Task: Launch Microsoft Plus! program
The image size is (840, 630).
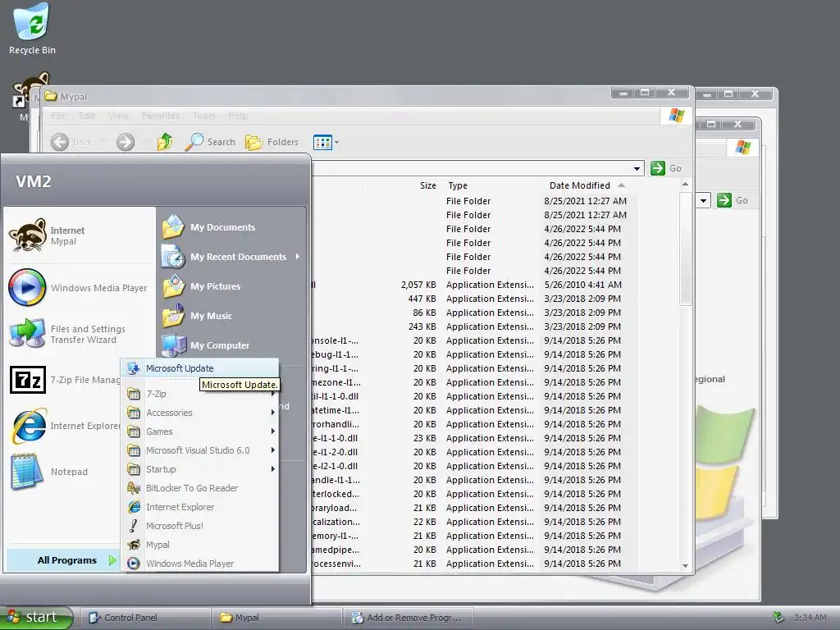Action: click(200, 526)
